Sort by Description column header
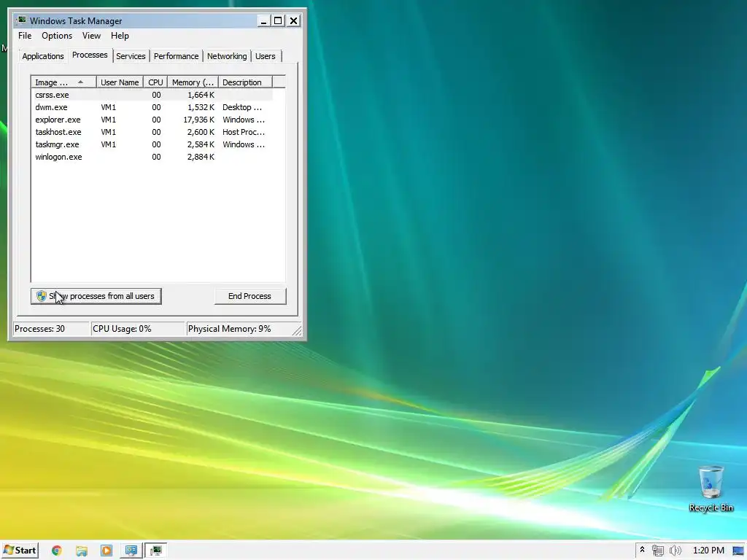 click(x=245, y=82)
